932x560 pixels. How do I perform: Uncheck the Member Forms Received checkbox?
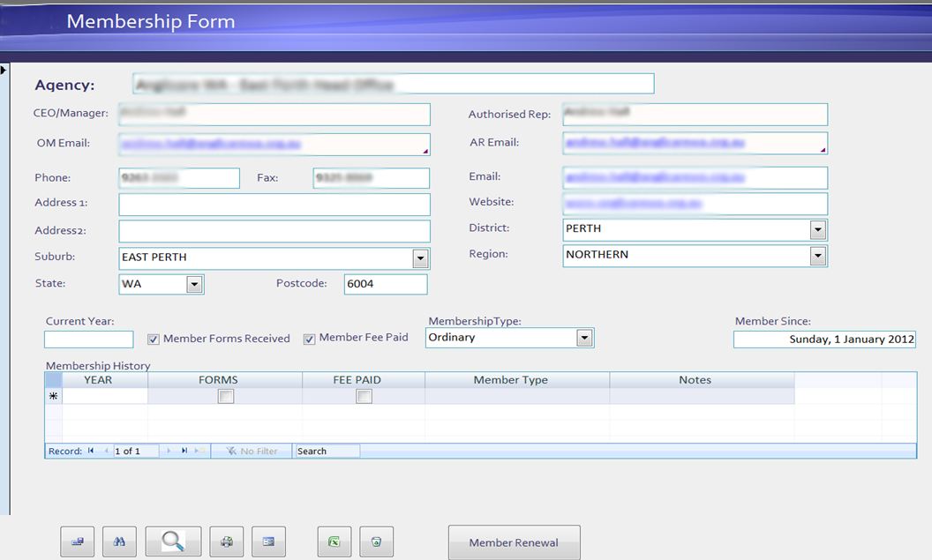click(153, 339)
